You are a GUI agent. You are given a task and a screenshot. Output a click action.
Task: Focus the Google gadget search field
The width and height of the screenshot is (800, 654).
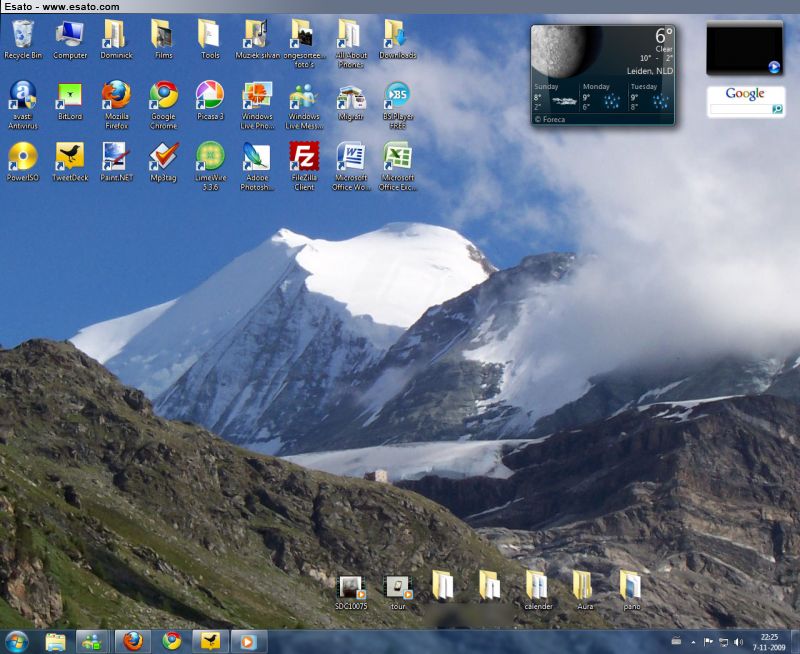741,109
